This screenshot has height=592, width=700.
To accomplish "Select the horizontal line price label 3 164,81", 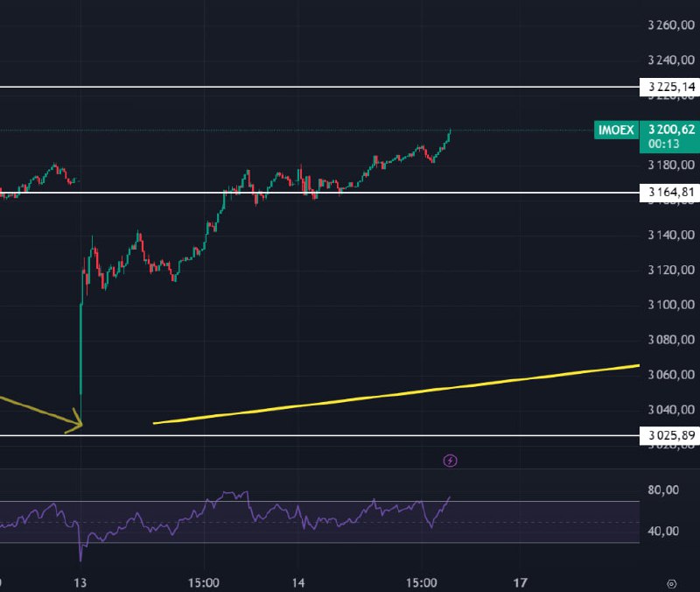I will tap(669, 193).
